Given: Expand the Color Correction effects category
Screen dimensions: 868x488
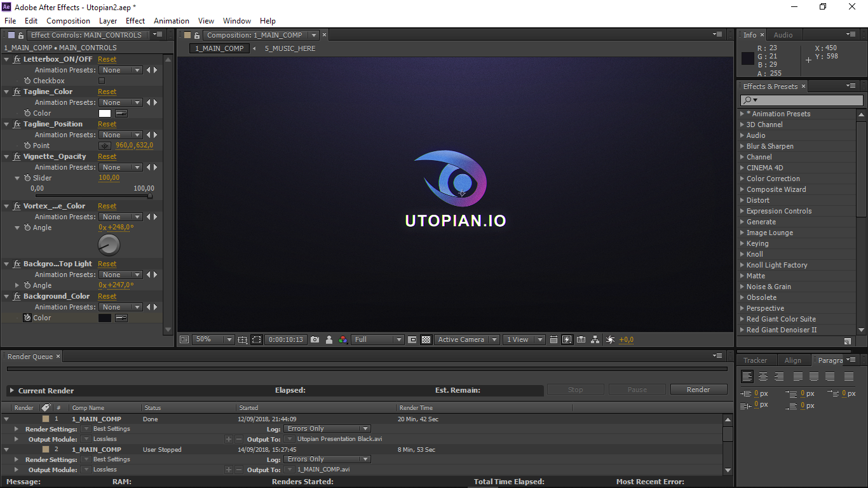Looking at the screenshot, I should [x=742, y=179].
